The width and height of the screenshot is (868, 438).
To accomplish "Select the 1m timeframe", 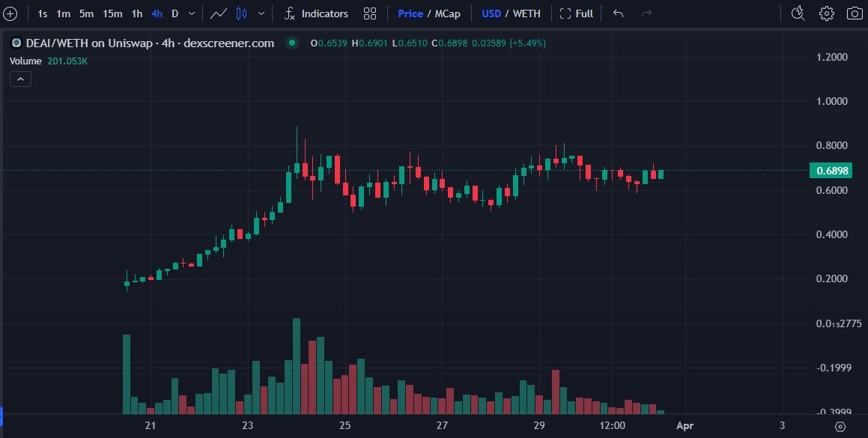I will click(63, 13).
